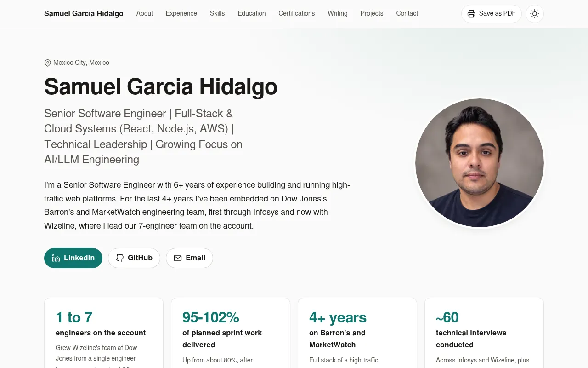Open the LinkedIn profile button

pyautogui.click(x=73, y=258)
